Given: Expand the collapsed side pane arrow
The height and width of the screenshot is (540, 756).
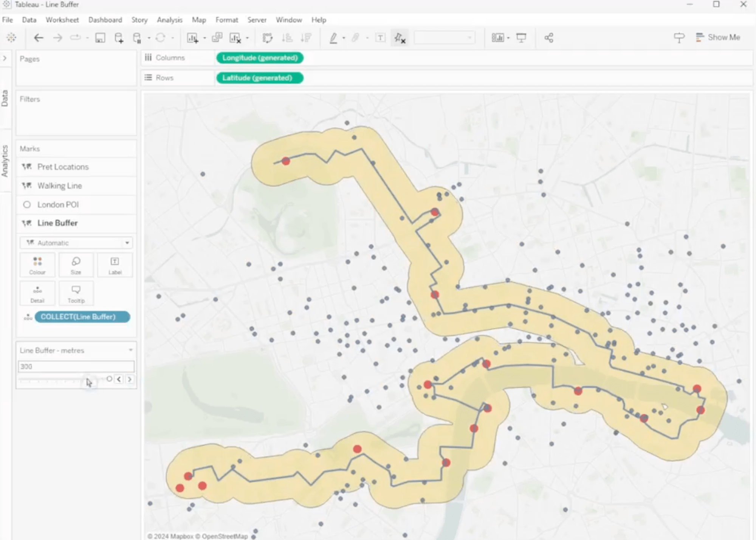Looking at the screenshot, I should [5, 58].
